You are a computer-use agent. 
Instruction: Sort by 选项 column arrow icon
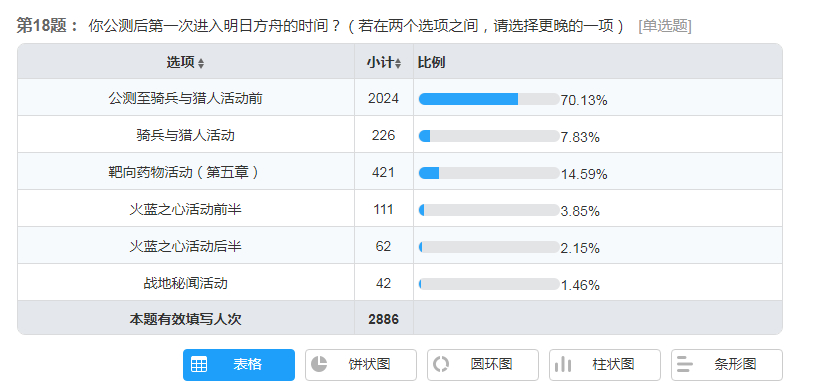201,63
